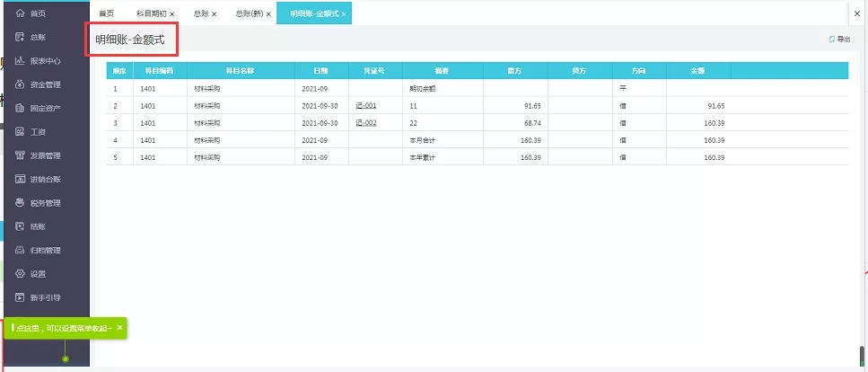Close the 总账 tab

click(215, 13)
